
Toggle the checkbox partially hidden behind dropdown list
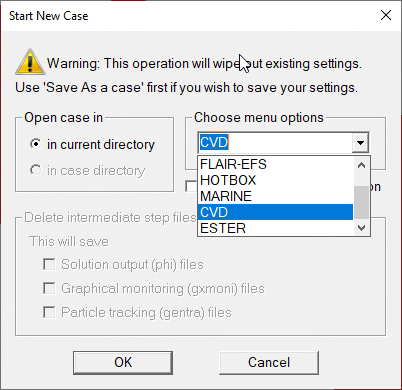click(192, 186)
